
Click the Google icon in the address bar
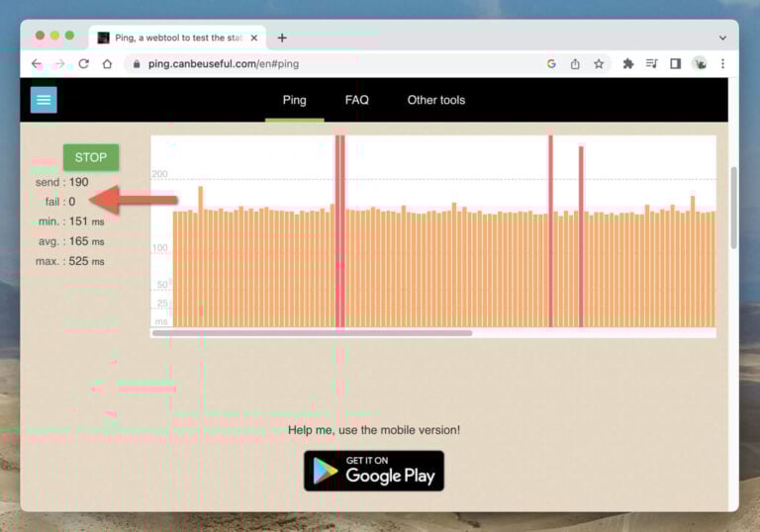(551, 64)
